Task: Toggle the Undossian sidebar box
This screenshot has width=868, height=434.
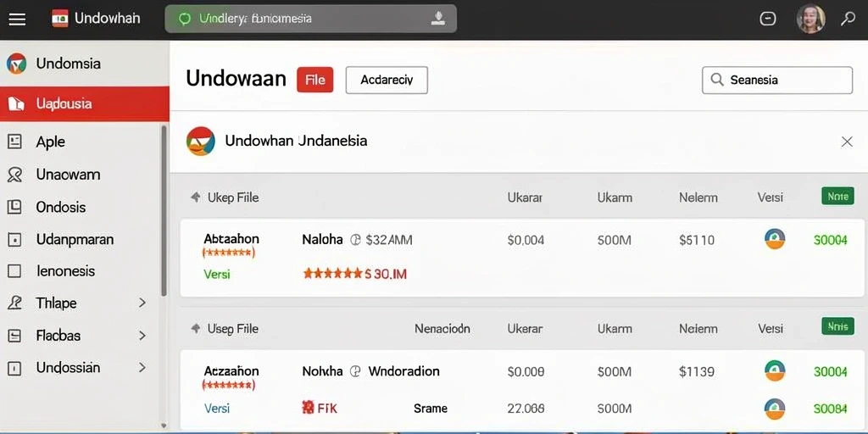Action: (14, 368)
